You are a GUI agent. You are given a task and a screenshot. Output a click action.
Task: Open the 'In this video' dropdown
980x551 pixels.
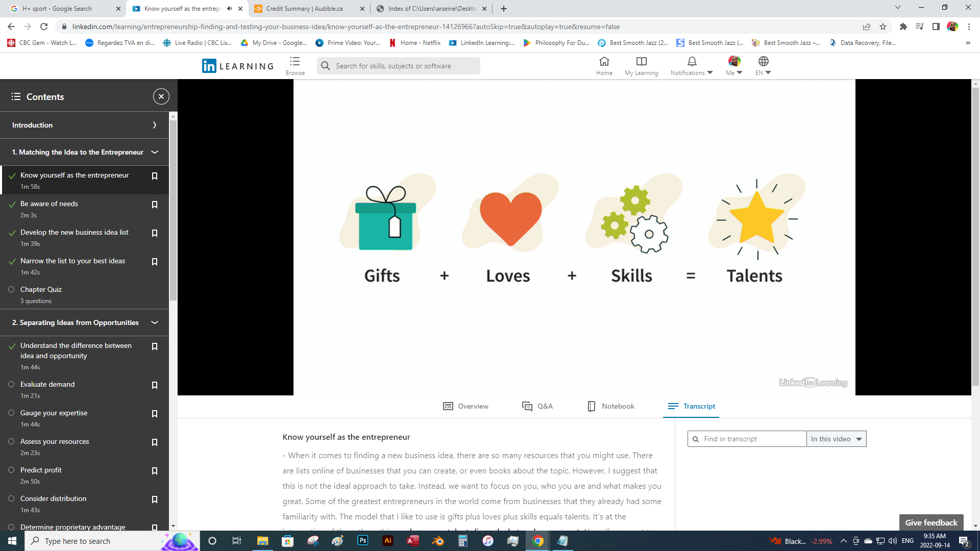pyautogui.click(x=836, y=439)
